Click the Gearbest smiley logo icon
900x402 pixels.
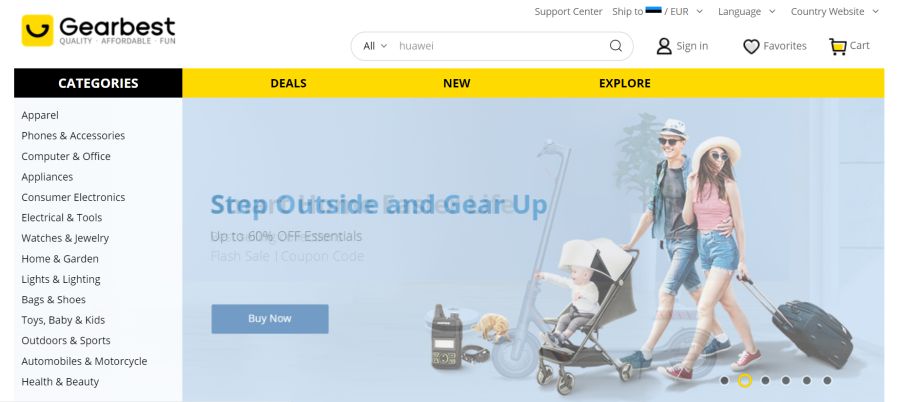37,30
